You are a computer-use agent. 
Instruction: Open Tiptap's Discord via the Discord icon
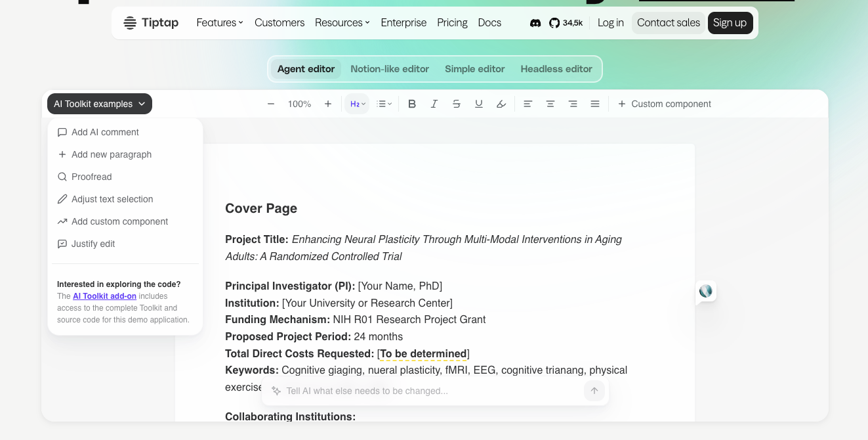(x=535, y=22)
